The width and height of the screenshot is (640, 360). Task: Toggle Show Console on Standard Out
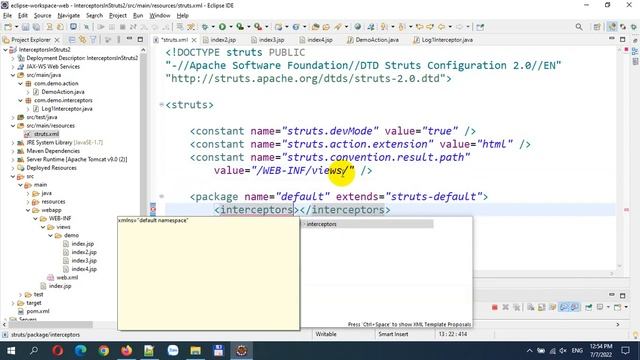point(564,307)
